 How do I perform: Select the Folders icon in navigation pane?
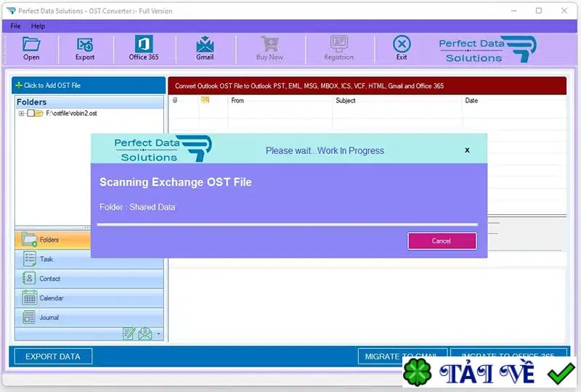tap(29, 240)
